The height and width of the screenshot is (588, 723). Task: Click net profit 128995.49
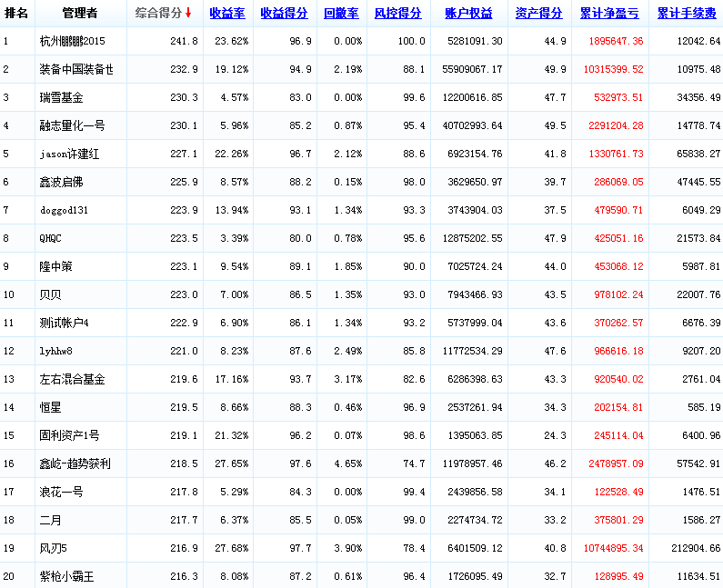[618, 576]
